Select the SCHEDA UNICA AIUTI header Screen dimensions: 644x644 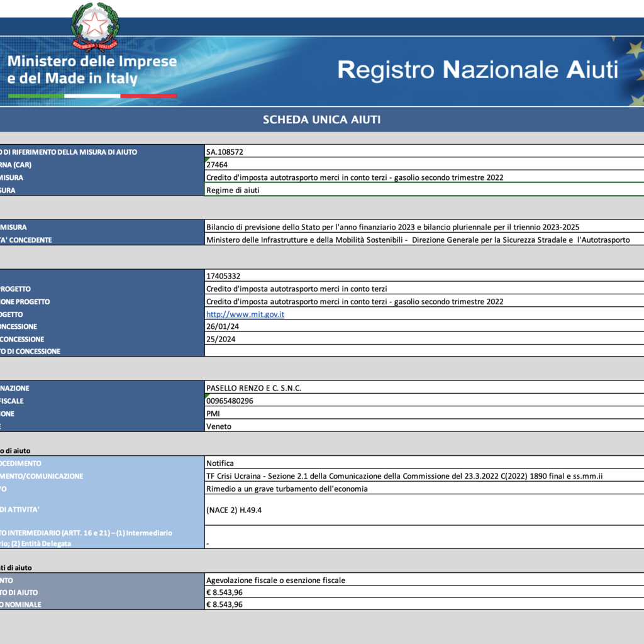point(321,119)
